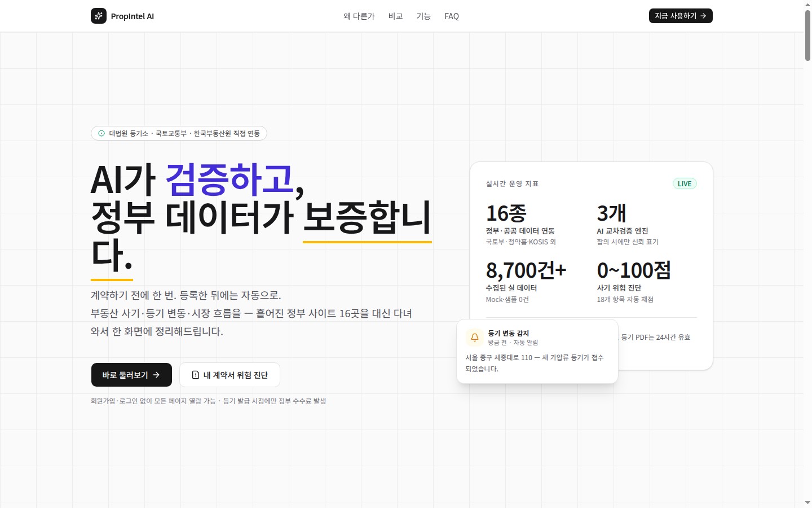Click the PropIntel AI brand name

click(133, 16)
